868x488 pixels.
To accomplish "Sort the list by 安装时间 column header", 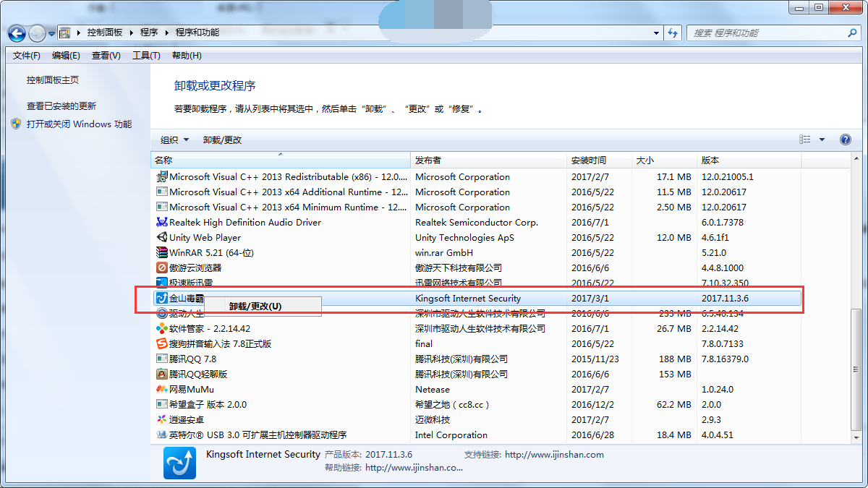I will point(589,160).
